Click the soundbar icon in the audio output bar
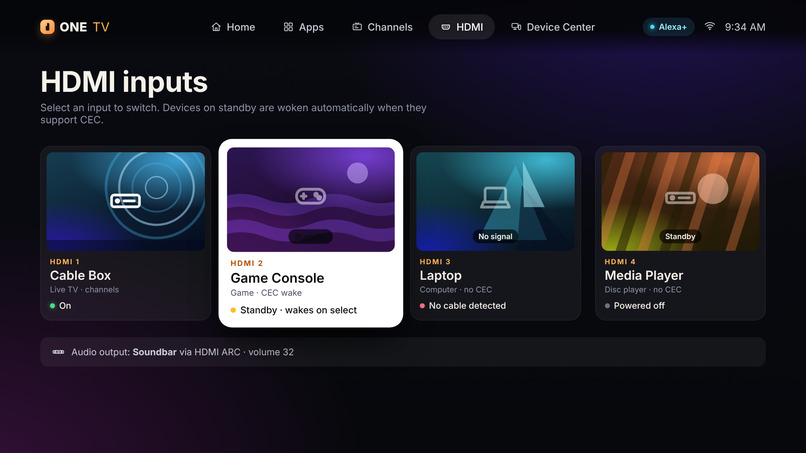This screenshot has height=453, width=806. tap(58, 352)
